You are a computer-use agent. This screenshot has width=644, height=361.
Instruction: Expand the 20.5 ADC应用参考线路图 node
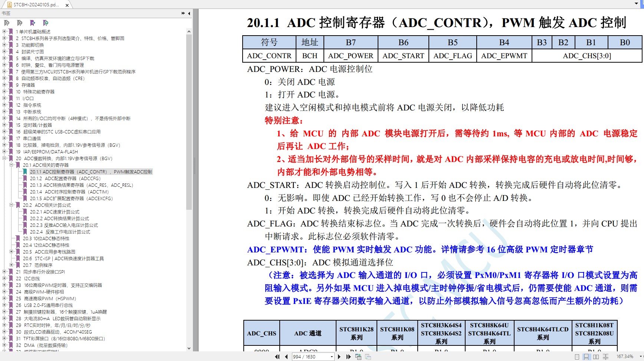click(11, 252)
